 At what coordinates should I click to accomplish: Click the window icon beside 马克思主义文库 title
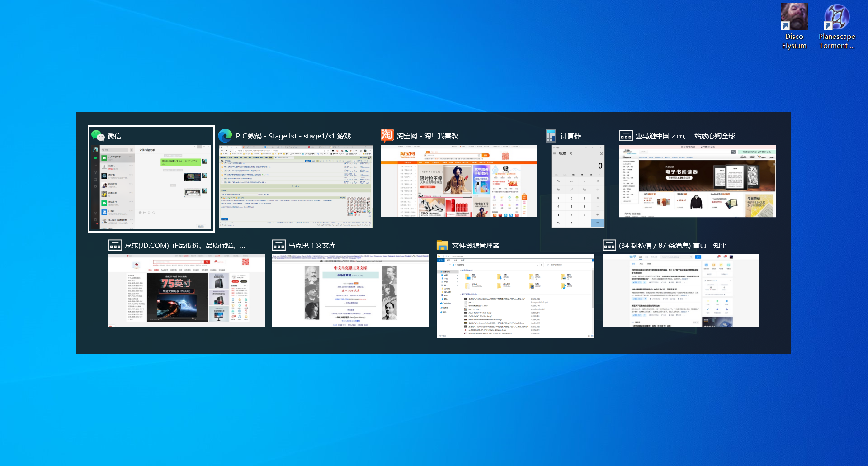click(x=279, y=245)
